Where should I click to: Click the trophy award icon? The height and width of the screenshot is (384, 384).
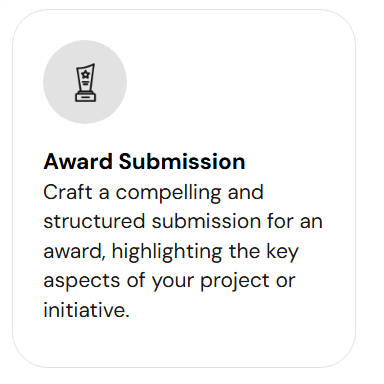coord(85,82)
